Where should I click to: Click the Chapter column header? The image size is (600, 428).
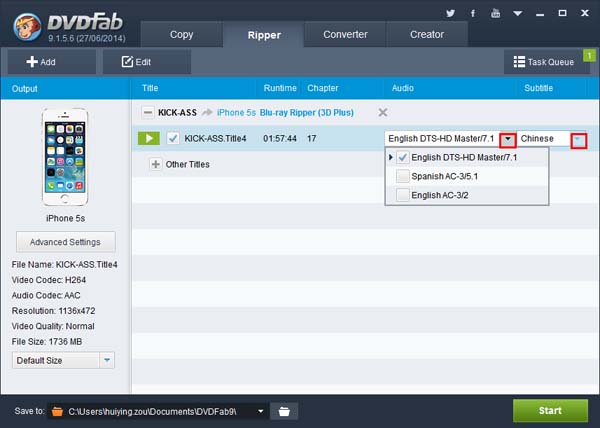point(323,88)
